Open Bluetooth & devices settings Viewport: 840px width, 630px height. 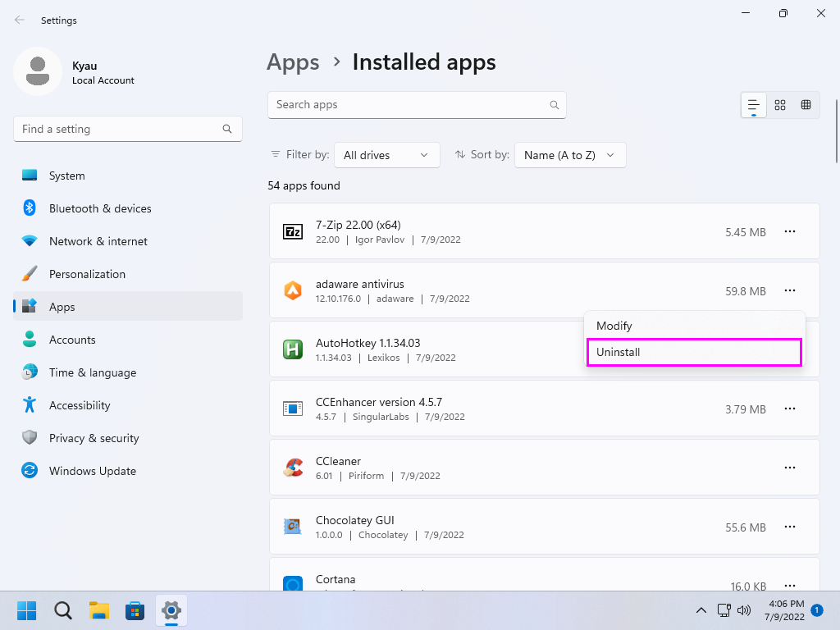coord(128,208)
